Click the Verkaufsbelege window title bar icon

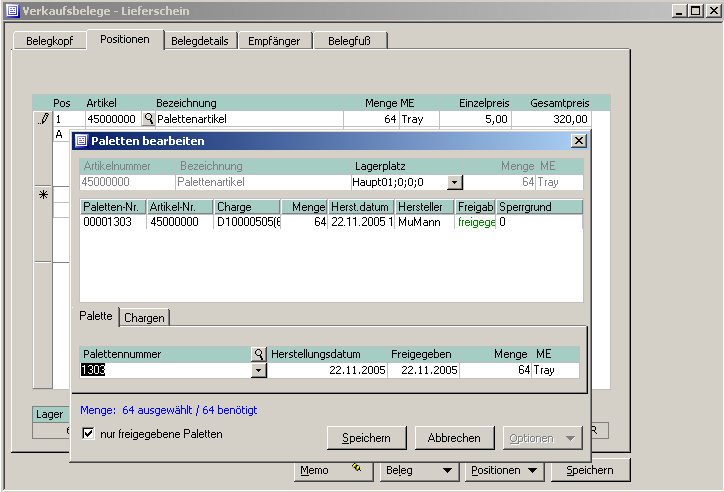coord(11,11)
